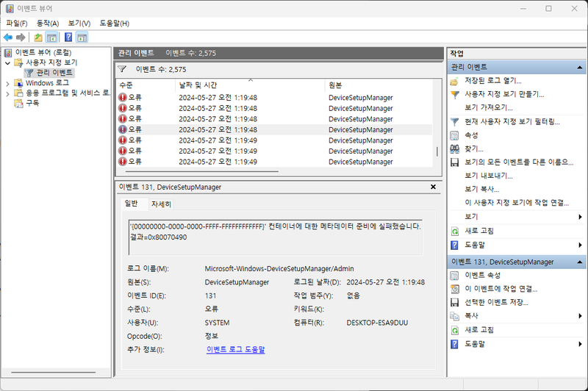The image size is (588, 391).
Task: Open 저장된 로그 열기 in the actions pane
Action: [498, 80]
